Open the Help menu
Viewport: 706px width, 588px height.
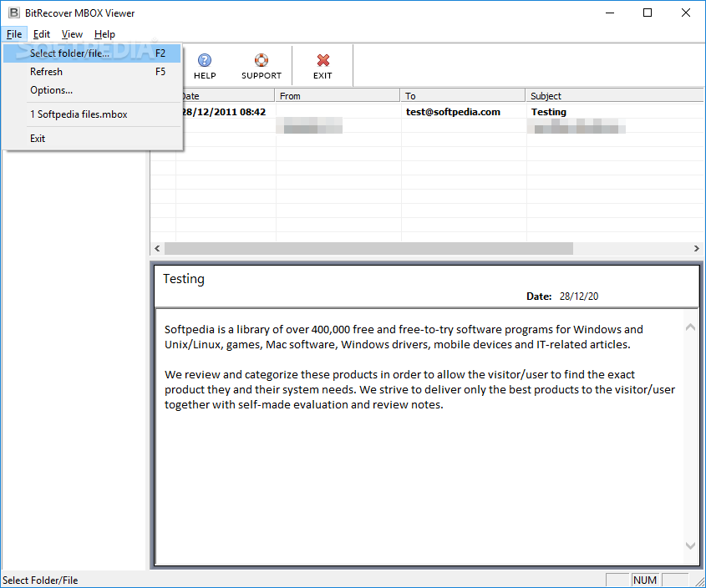coord(104,34)
